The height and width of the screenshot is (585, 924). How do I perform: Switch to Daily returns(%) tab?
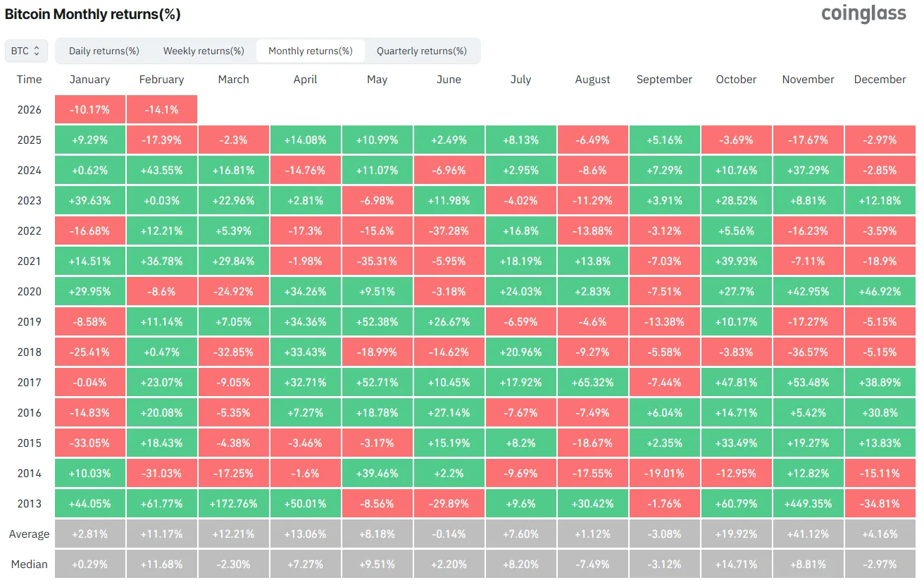click(x=104, y=51)
